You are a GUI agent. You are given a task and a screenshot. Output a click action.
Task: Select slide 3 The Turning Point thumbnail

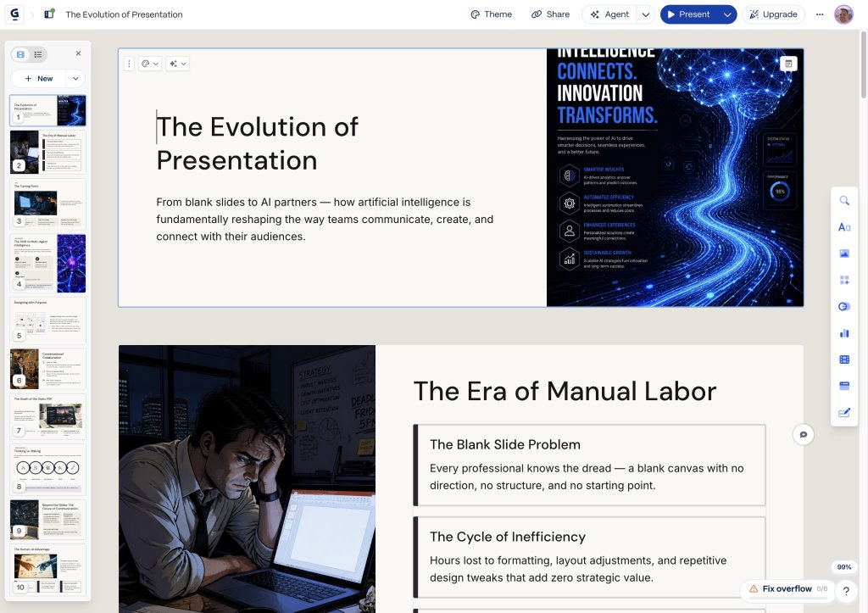(48, 203)
